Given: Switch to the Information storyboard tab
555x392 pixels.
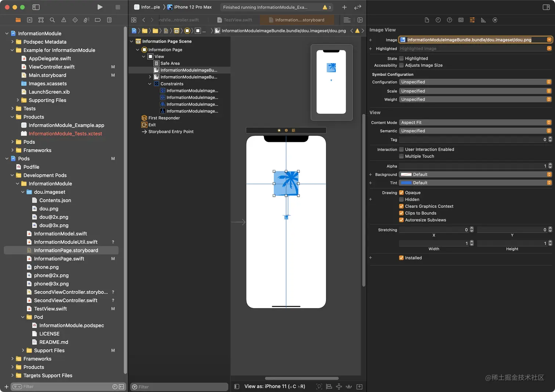Looking at the screenshot, I should pyautogui.click(x=297, y=20).
